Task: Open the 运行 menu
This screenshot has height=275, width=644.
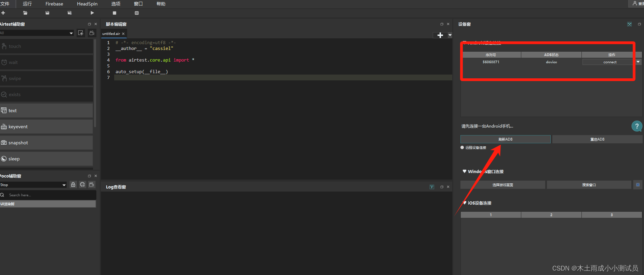Action: click(x=27, y=4)
